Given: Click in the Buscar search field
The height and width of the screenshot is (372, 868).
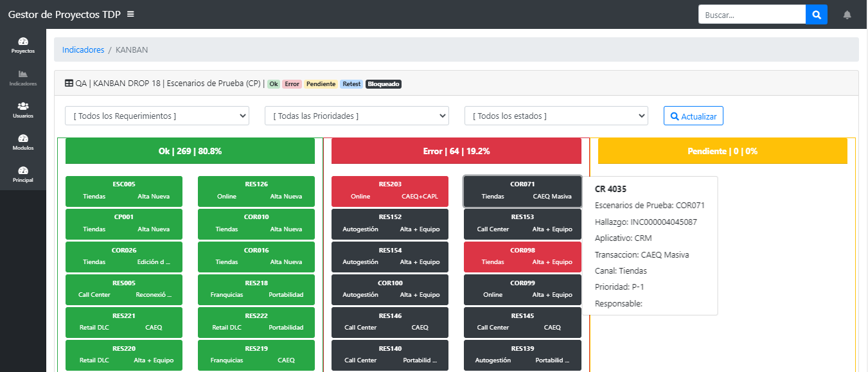Looking at the screenshot, I should [x=752, y=15].
